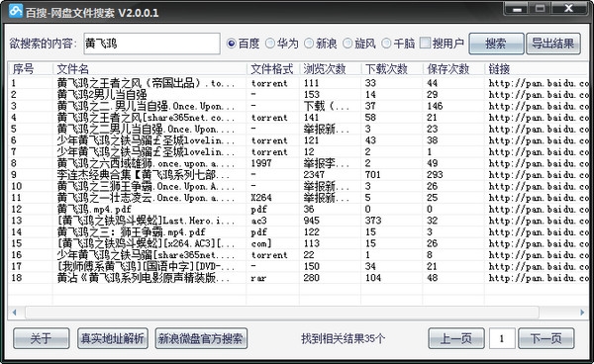Select row 3 黄飞鸿之二.男儿当自强.Once.Upon

pos(299,106)
